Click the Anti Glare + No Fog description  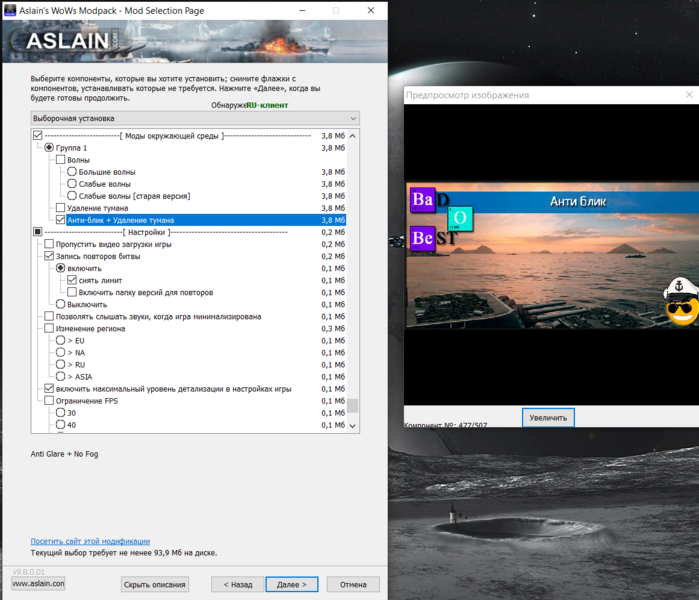pos(64,454)
